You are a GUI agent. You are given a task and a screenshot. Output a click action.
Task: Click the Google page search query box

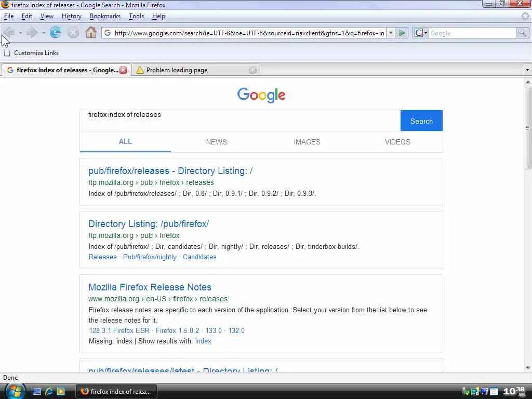point(240,121)
